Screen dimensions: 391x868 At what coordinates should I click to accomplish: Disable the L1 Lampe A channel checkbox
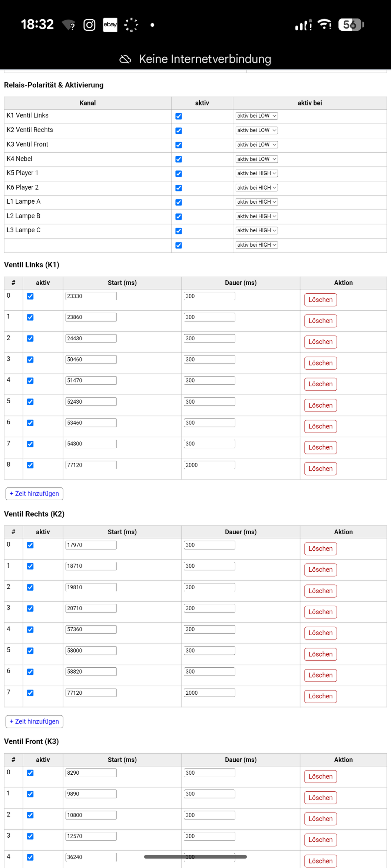(179, 202)
